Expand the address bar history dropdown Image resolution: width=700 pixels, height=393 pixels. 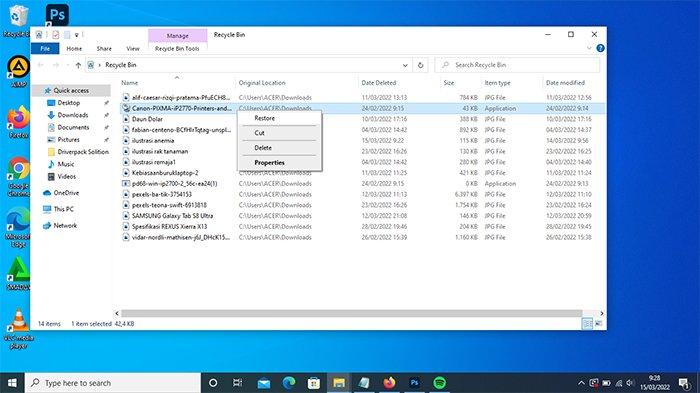click(x=405, y=65)
